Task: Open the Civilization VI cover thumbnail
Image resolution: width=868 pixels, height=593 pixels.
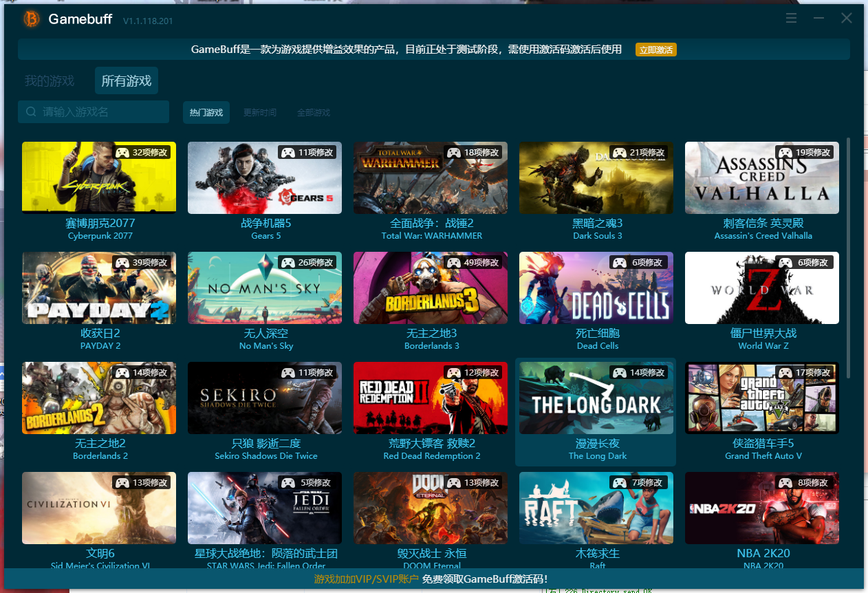Action: point(99,508)
